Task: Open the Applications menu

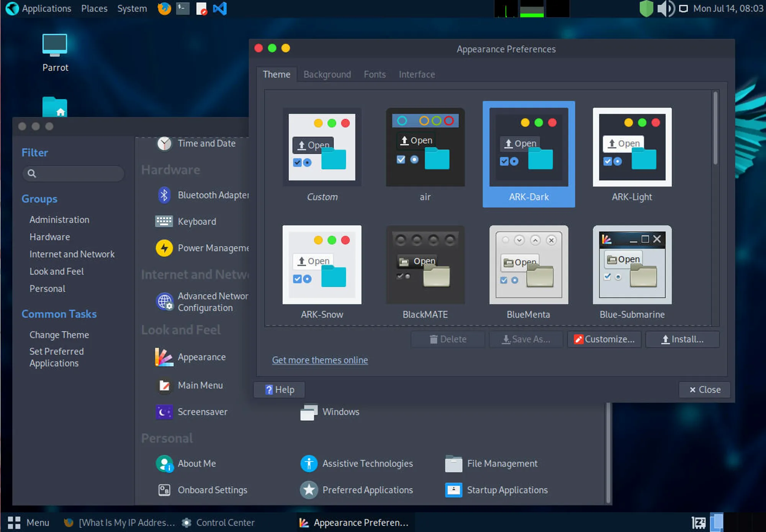Action: 39,8
